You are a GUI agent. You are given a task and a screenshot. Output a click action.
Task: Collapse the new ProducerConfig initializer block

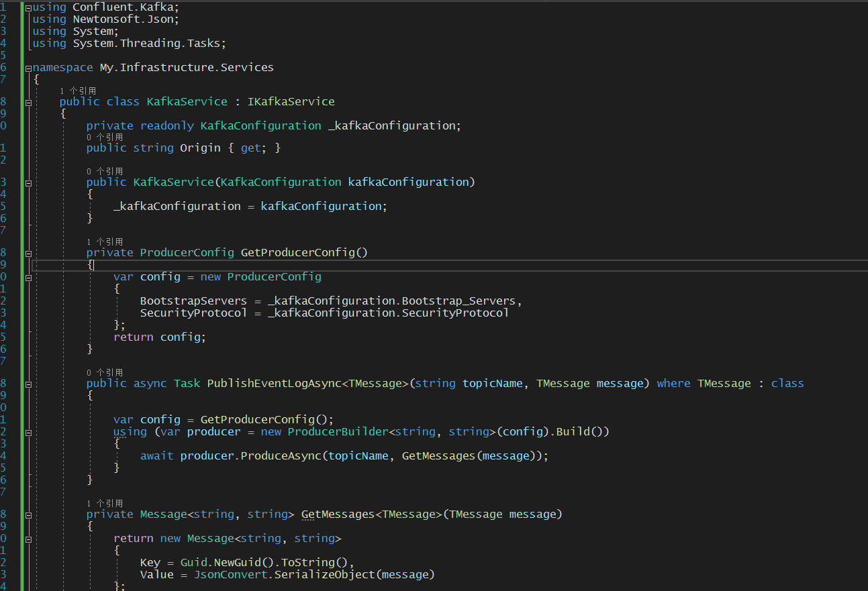[x=28, y=277]
